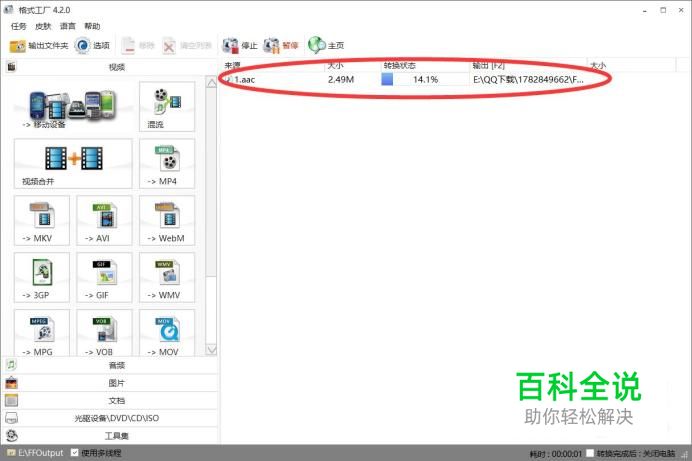Click the Source column header

272,65
